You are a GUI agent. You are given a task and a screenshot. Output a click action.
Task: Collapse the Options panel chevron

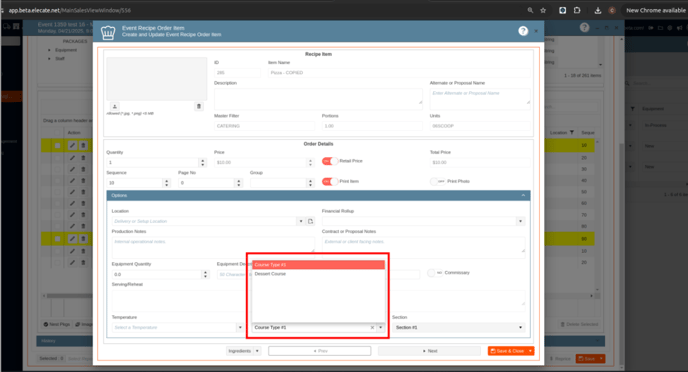tap(523, 195)
